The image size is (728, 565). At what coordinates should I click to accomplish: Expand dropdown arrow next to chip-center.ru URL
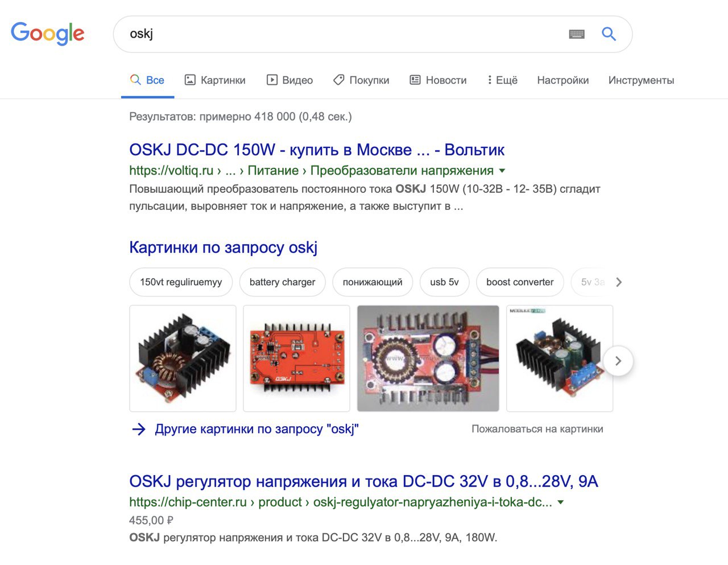[x=561, y=502]
